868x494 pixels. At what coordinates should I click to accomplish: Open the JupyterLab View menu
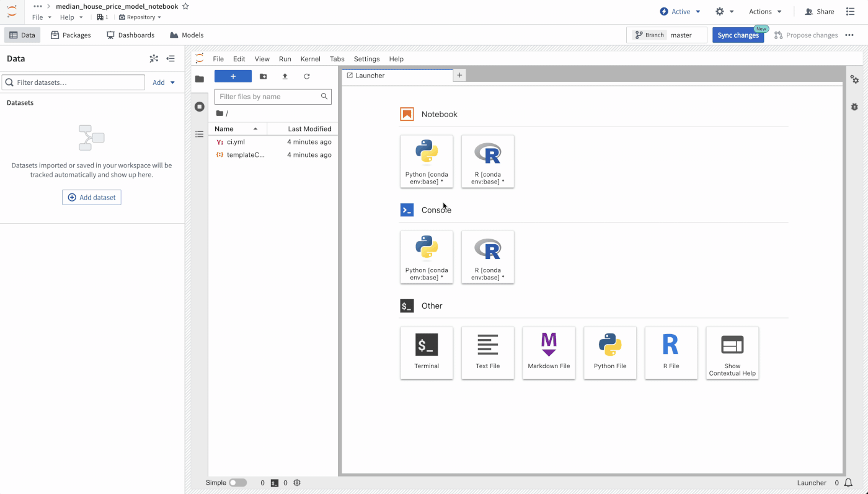click(x=262, y=59)
